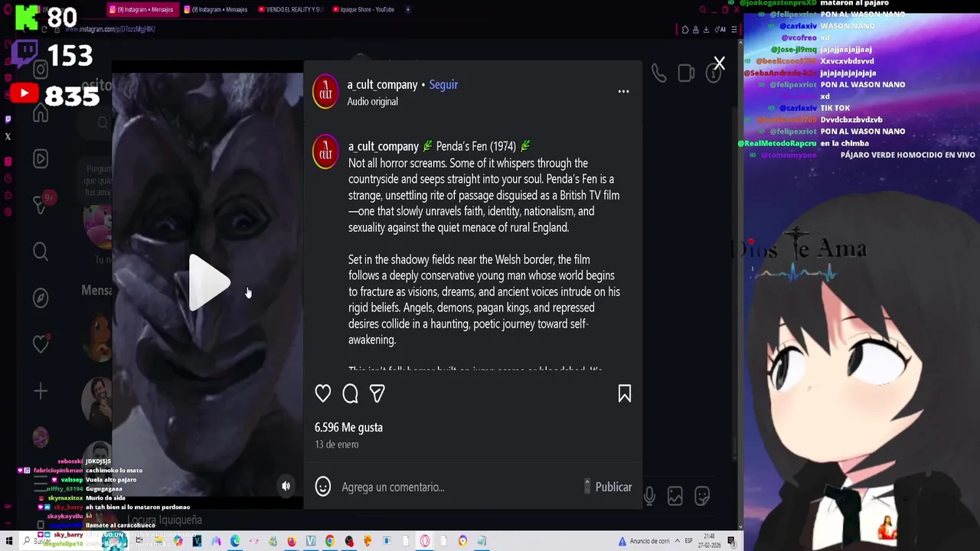Click the Publicar button

tap(613, 487)
